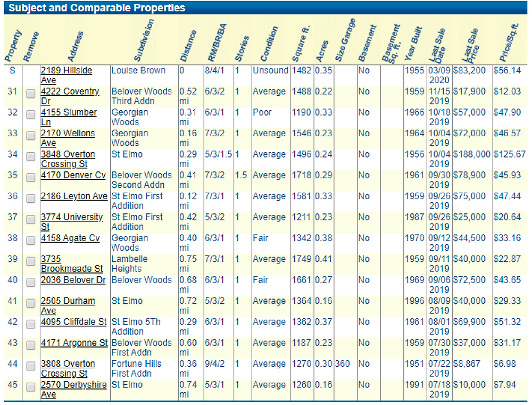Screen dimensions: 532x405
Task: Check remove box for 4170 Denver Cv
Action: (31, 178)
